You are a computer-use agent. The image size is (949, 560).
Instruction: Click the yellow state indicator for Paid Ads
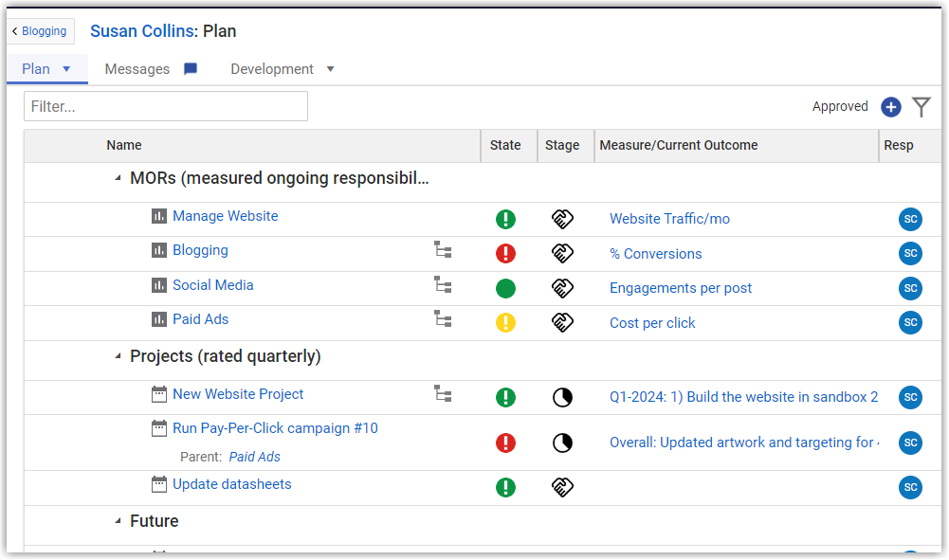[x=505, y=323]
